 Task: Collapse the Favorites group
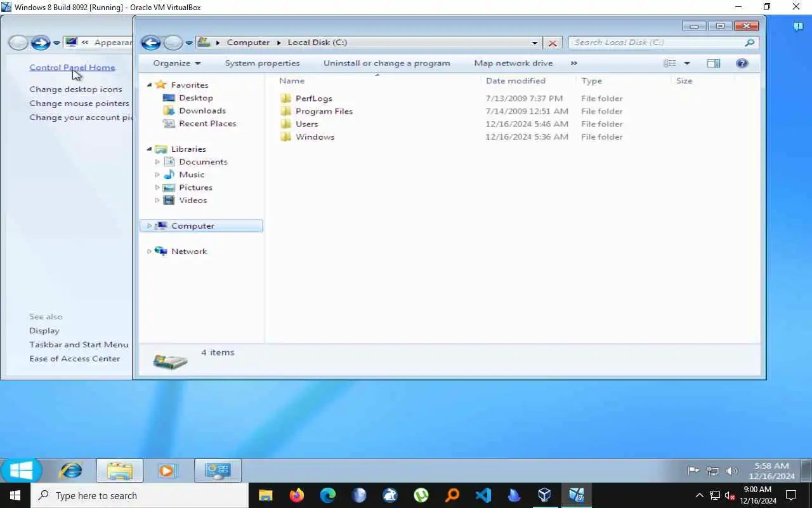150,85
